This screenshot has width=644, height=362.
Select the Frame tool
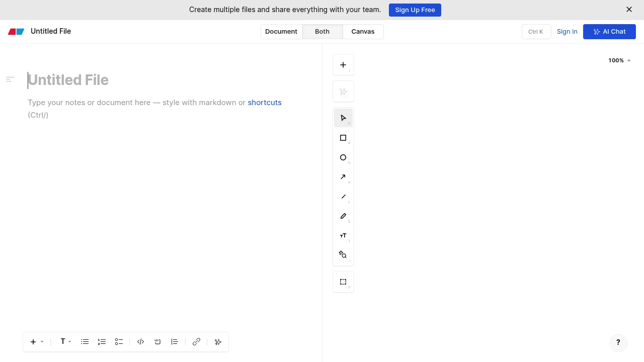tap(343, 282)
